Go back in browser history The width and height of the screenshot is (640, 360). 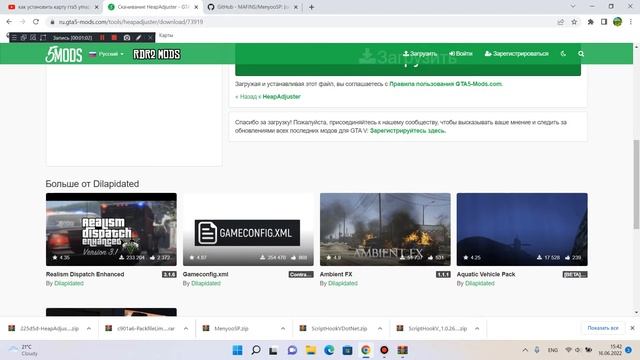pos(9,22)
